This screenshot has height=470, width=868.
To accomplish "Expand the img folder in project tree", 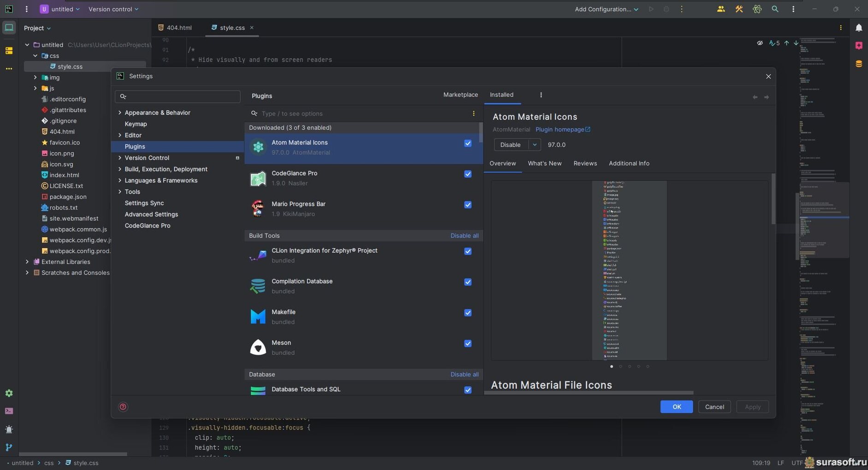I will (x=35, y=77).
